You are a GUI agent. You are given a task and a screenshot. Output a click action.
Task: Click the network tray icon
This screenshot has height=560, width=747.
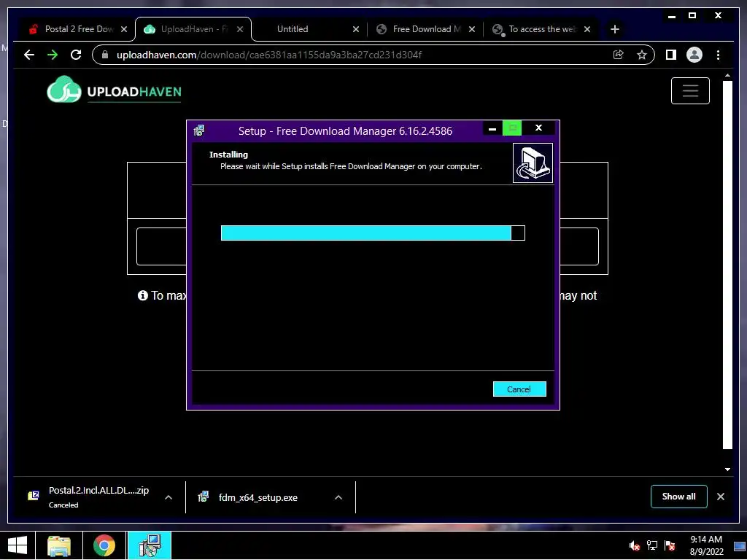tap(651, 545)
